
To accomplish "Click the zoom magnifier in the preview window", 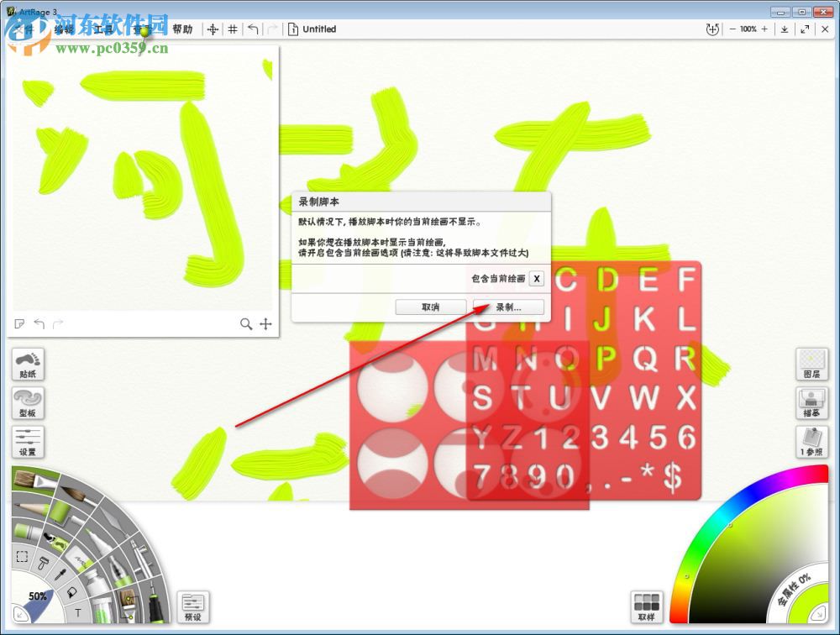I will [246, 323].
